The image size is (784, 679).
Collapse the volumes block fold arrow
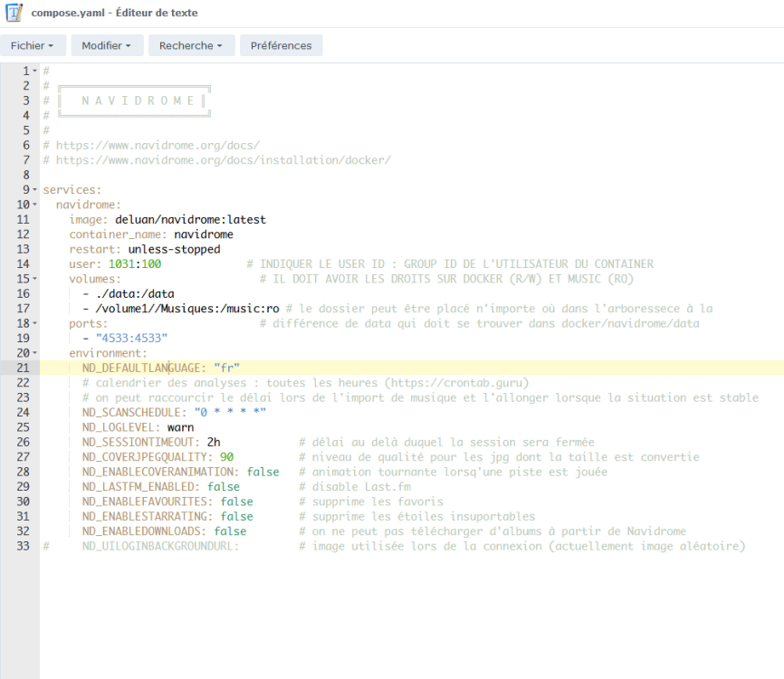click(x=34, y=279)
